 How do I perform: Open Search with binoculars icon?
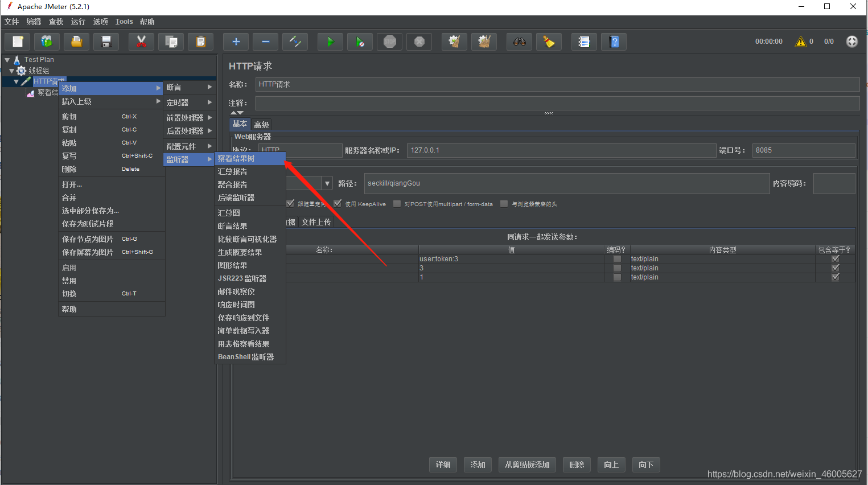pos(519,42)
